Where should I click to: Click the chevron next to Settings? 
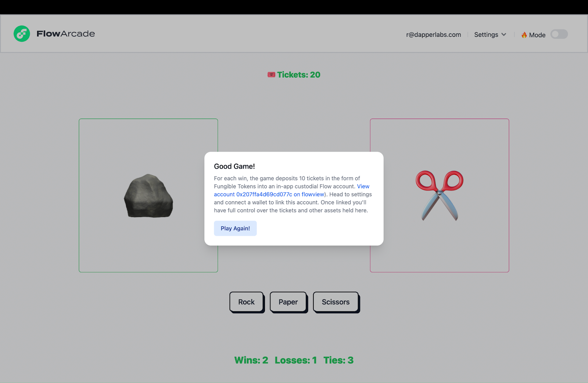(504, 35)
